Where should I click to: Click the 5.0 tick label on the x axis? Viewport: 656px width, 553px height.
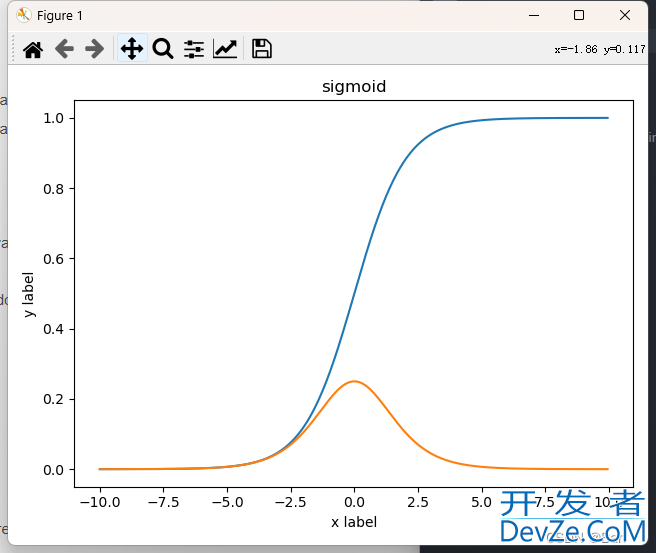point(482,502)
